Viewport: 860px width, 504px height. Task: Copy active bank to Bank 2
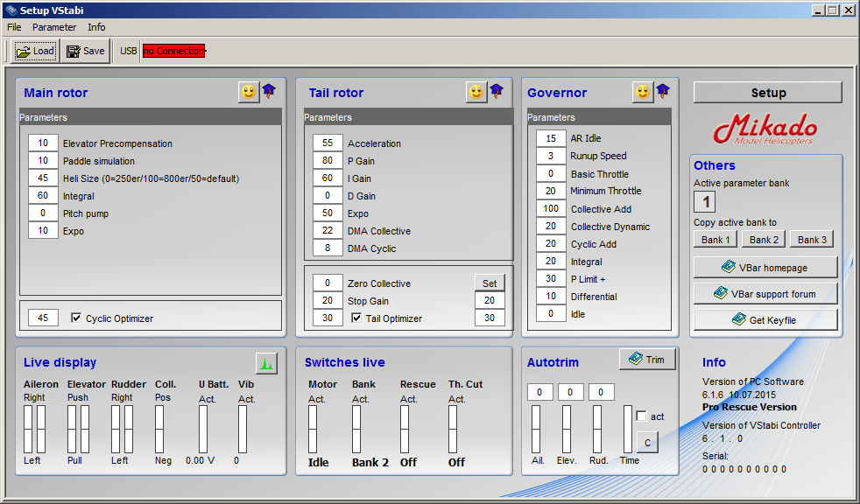point(764,240)
